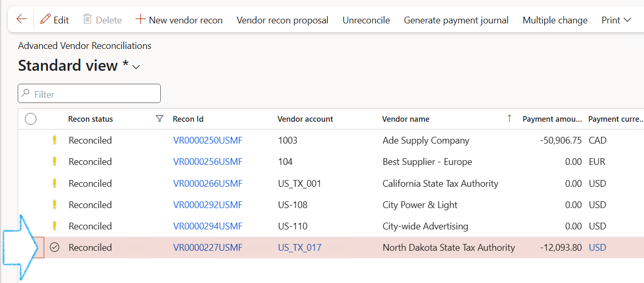Click Generate payment journal button
The image size is (644, 283).
pos(456,20)
